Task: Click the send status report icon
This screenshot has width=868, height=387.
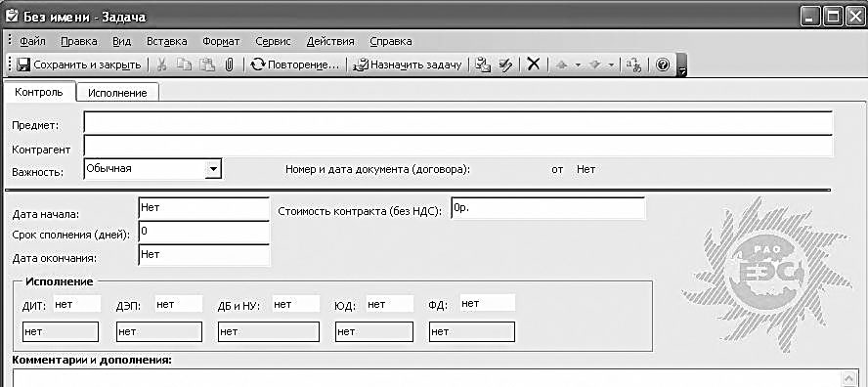Action: pos(483,64)
